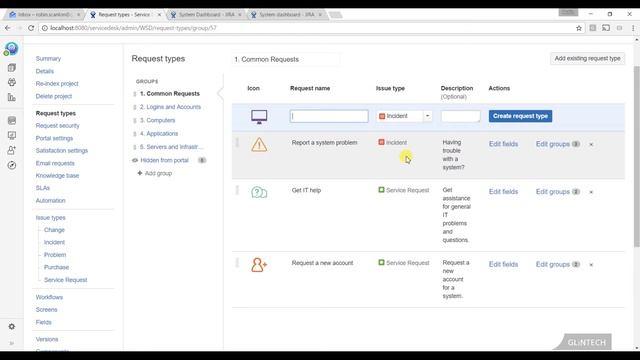Viewport: 640px width, 360px height.
Task: Remove Request a new account request type
Action: (591, 265)
